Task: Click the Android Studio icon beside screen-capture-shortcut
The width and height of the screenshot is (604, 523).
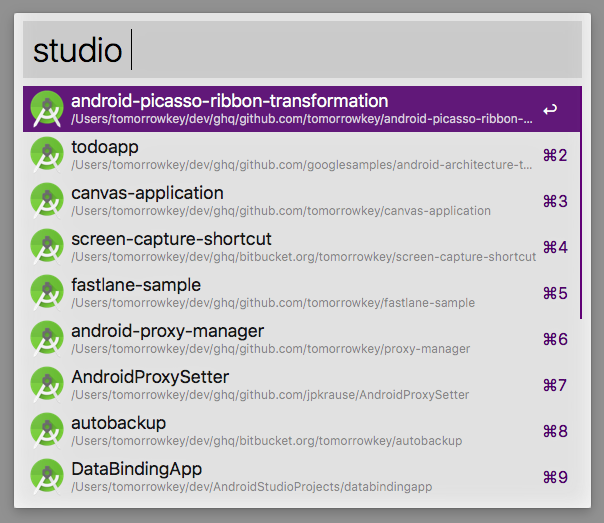Action: (46, 247)
